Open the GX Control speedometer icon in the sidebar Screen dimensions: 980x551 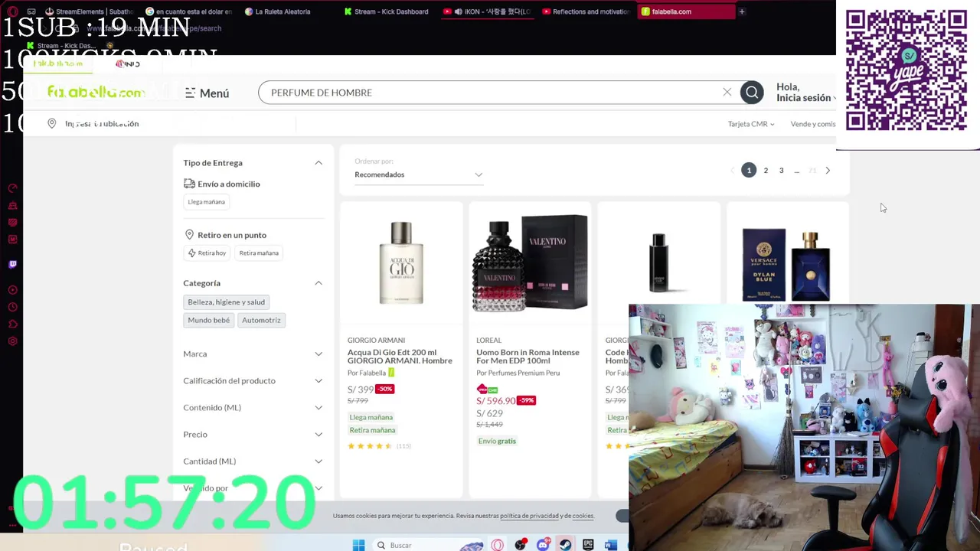(12, 188)
